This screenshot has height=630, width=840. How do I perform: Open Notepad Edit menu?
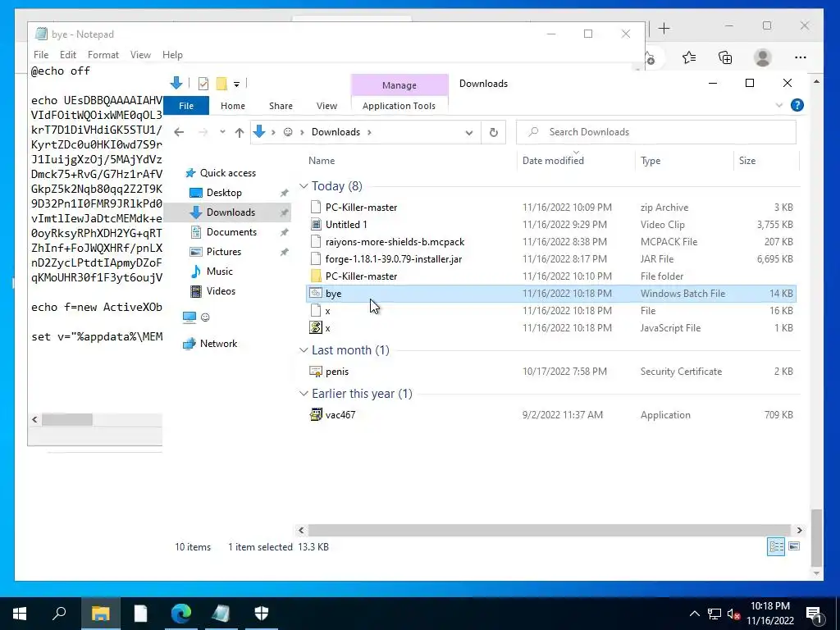(67, 55)
